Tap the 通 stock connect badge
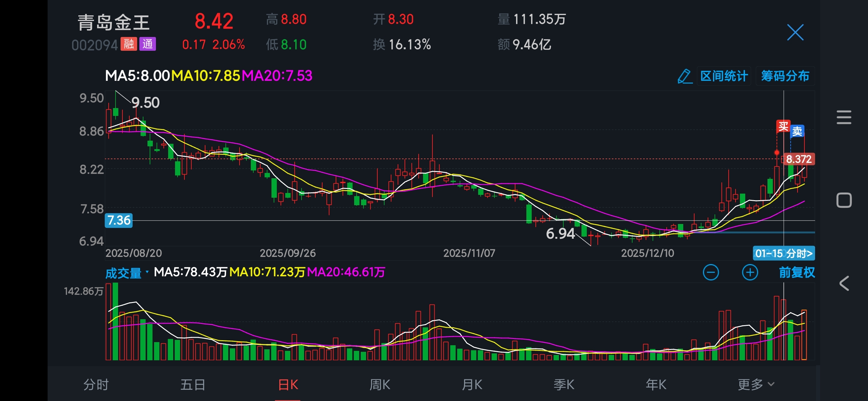 click(x=147, y=44)
